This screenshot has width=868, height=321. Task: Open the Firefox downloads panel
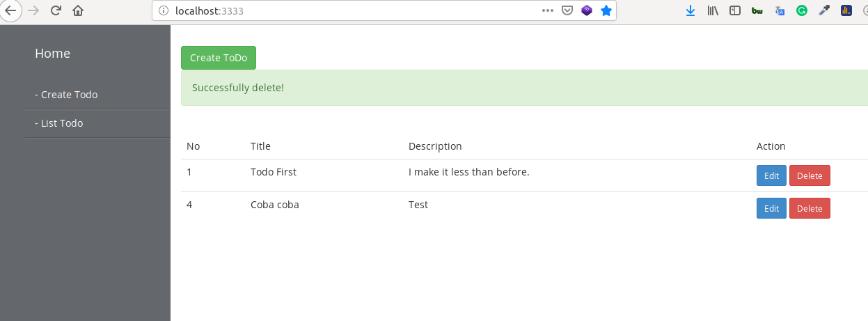tap(691, 10)
